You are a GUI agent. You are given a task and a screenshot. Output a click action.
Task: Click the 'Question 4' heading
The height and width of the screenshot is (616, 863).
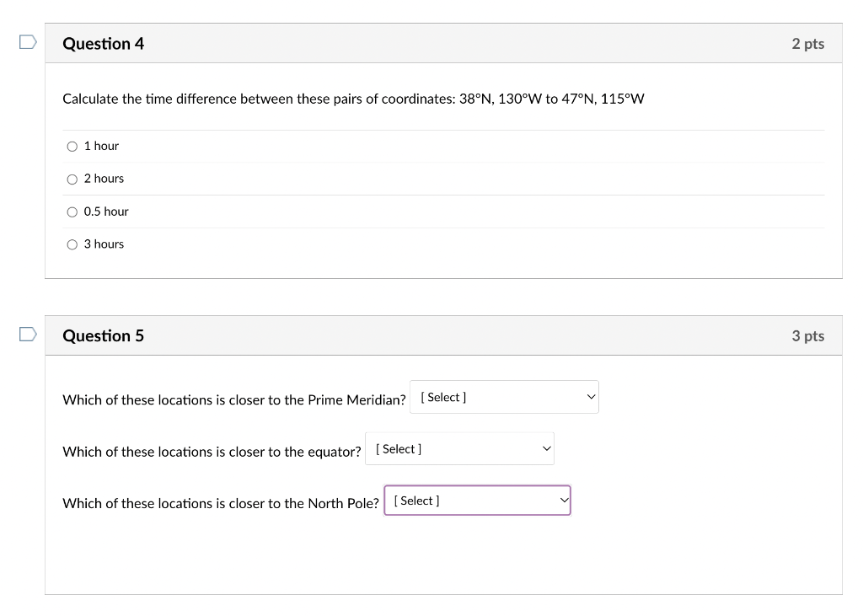[104, 44]
